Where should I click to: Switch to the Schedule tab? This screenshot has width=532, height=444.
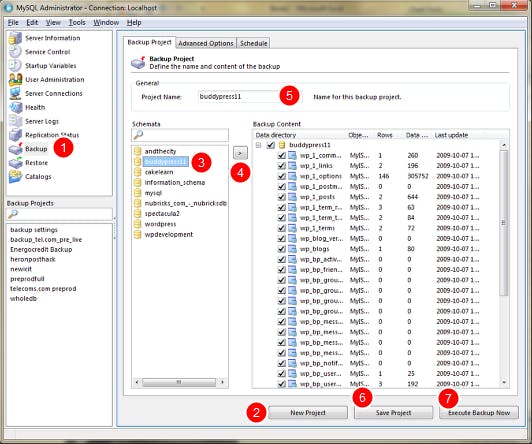coord(254,43)
